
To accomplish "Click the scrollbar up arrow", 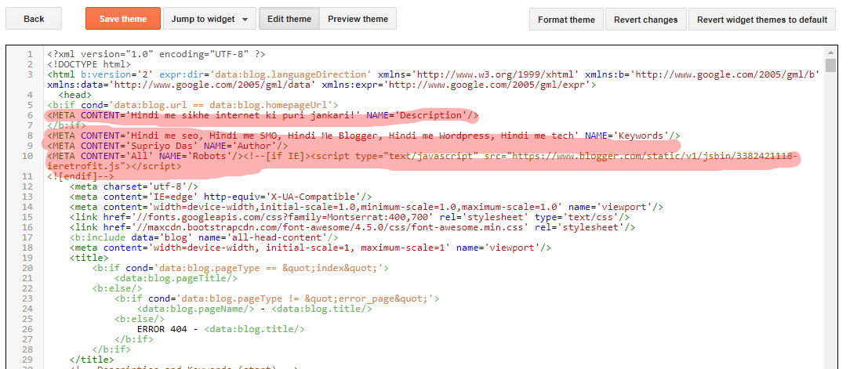I will click(830, 52).
